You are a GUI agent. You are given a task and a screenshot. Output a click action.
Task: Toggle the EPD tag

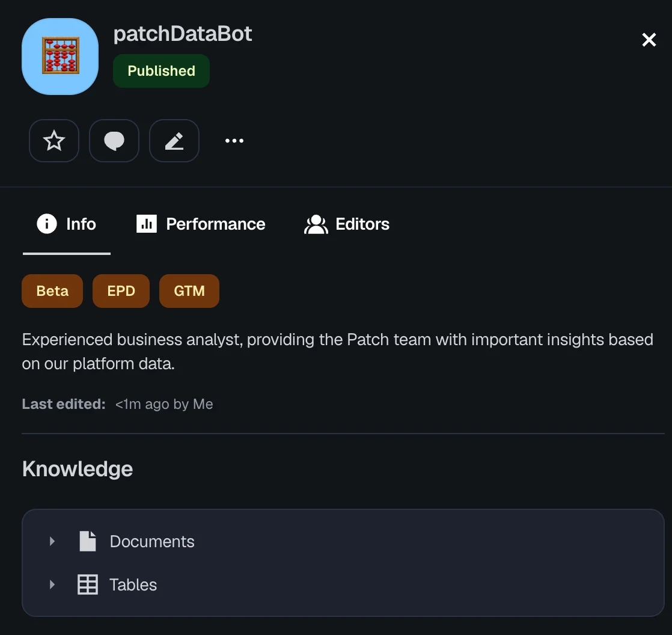[x=121, y=291]
